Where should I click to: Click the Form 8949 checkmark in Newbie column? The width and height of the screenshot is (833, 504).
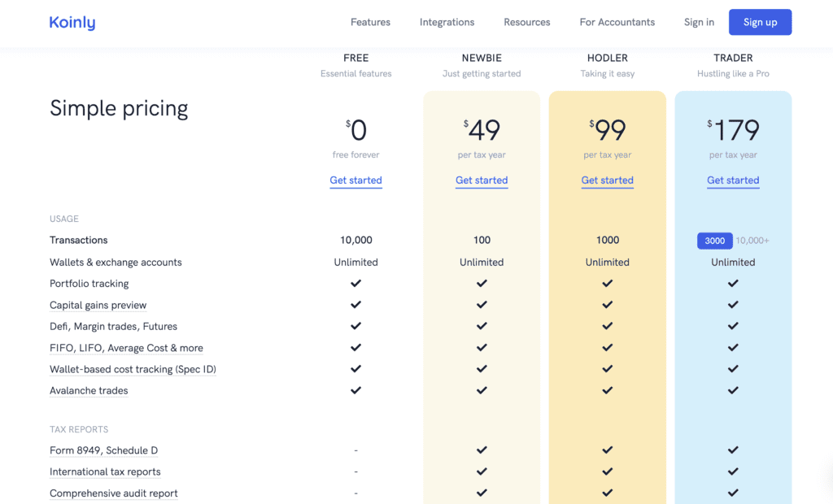tap(482, 450)
